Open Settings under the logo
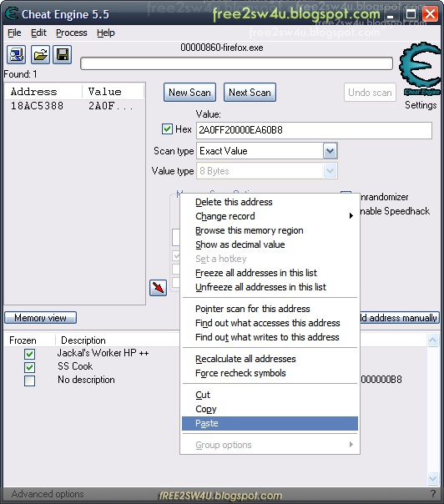This screenshot has width=444, height=504. pyautogui.click(x=421, y=105)
